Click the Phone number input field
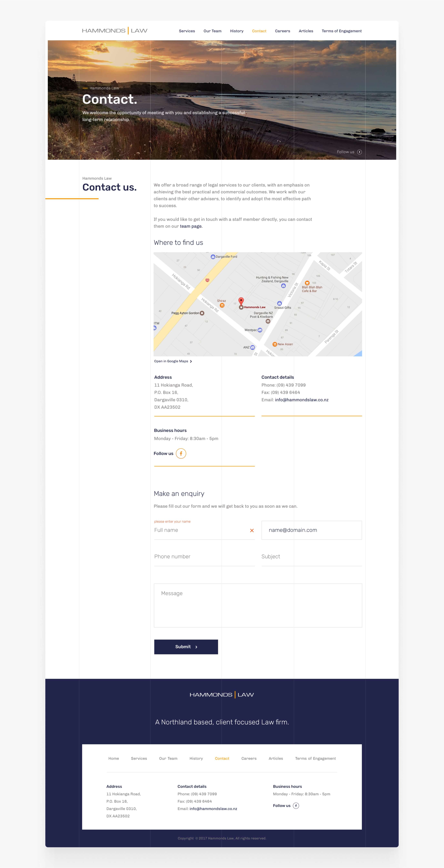The image size is (444, 868). tap(204, 557)
